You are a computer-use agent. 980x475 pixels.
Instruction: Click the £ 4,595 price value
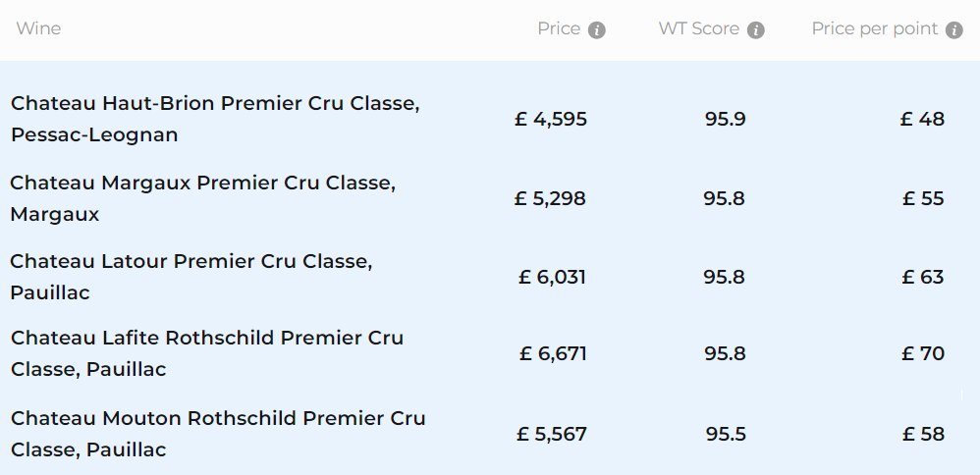(551, 119)
